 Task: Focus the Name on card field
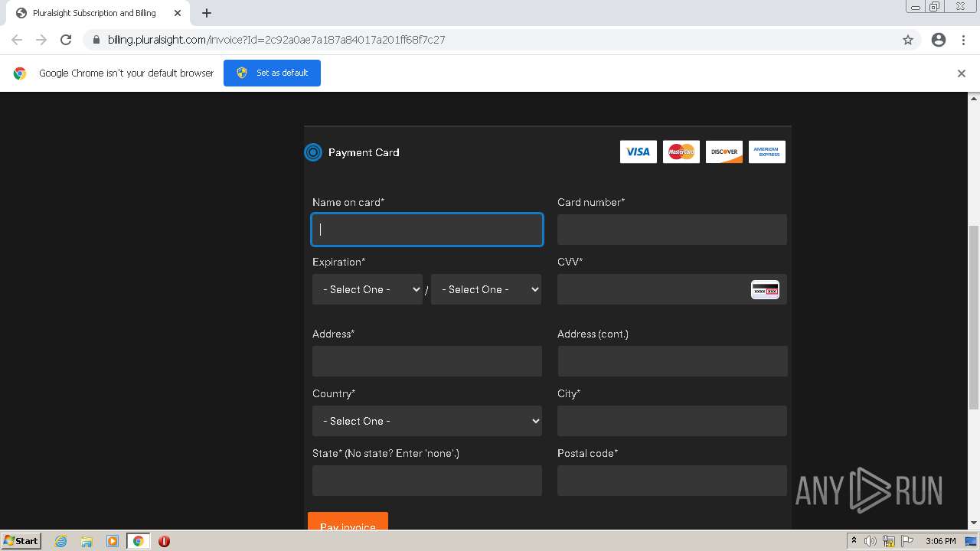[x=427, y=230]
